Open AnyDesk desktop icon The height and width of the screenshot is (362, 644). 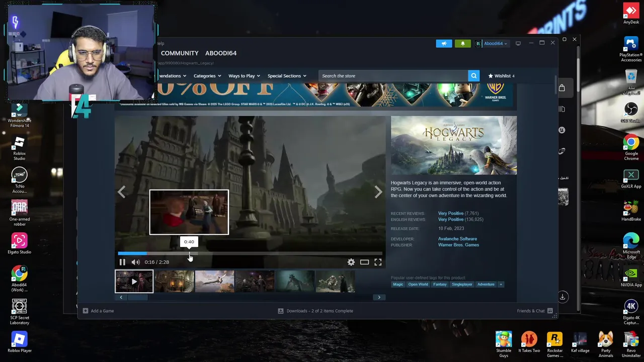tap(631, 14)
